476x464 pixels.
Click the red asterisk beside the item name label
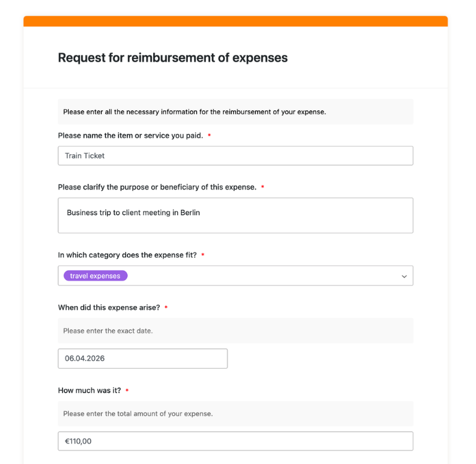[x=209, y=136]
